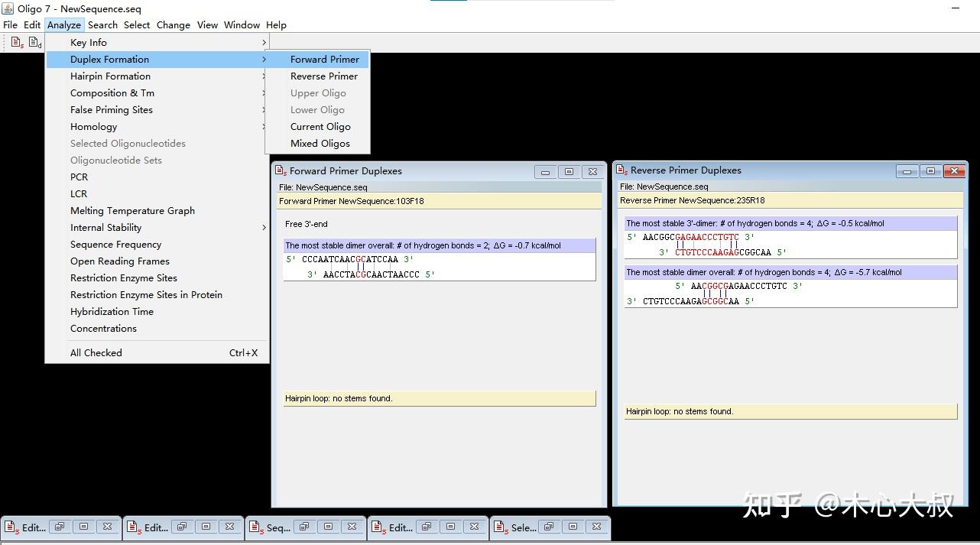Click the Oligo 7 Java app icon
This screenshot has width=980, height=545.
8,8
